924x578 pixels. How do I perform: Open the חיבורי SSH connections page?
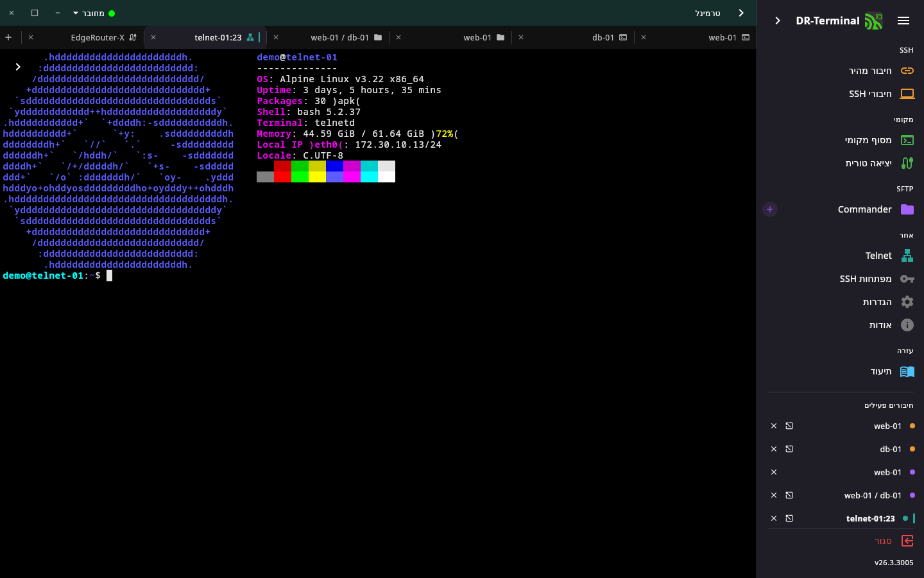pos(841,94)
